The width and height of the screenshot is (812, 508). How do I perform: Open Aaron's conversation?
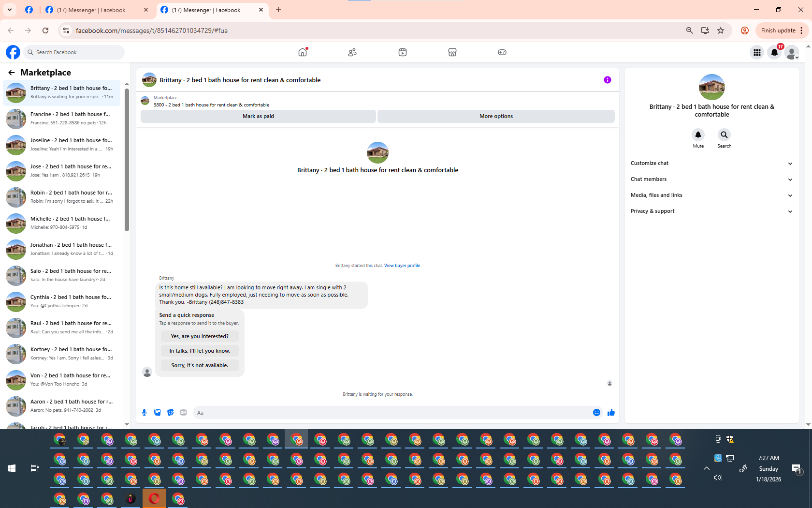click(62, 406)
